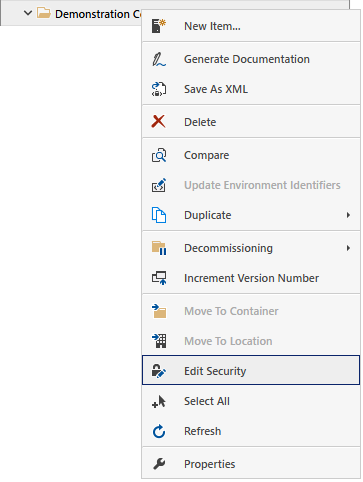
Task: Expand the Decommissioning submenu arrow
Action: (348, 248)
